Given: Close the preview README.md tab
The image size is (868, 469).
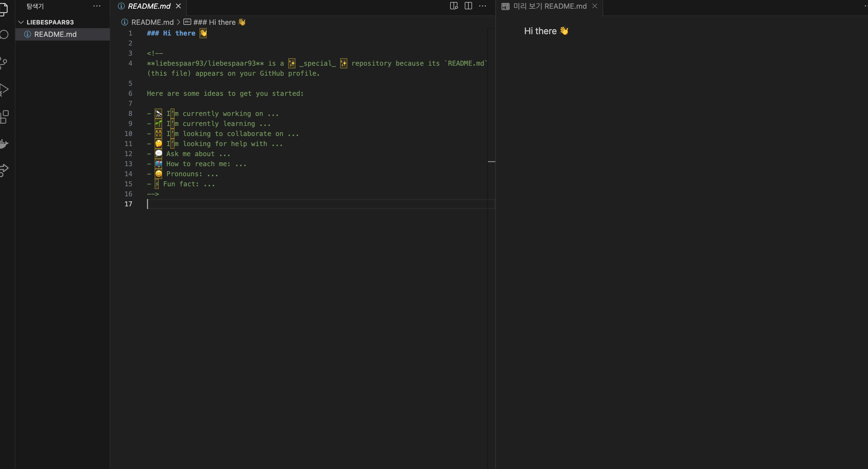Looking at the screenshot, I should (x=595, y=6).
